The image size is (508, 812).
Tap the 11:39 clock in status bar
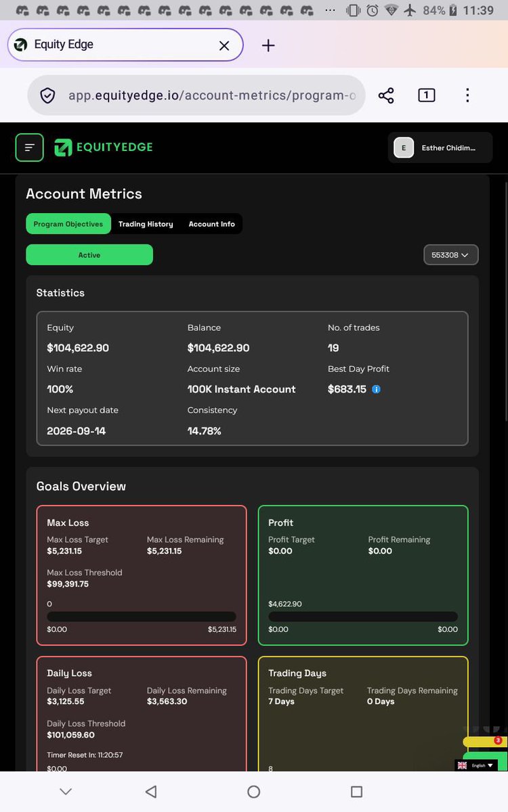click(480, 10)
